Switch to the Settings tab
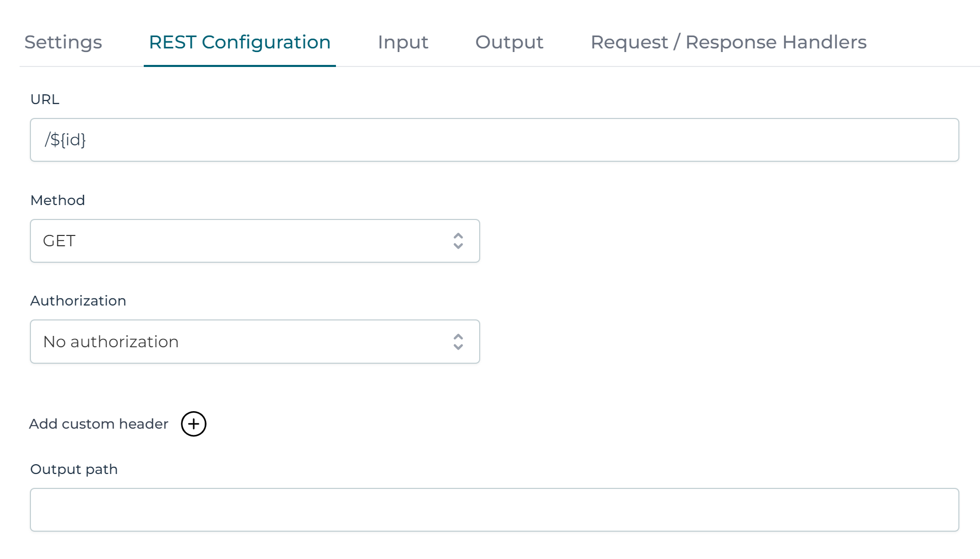 63,42
